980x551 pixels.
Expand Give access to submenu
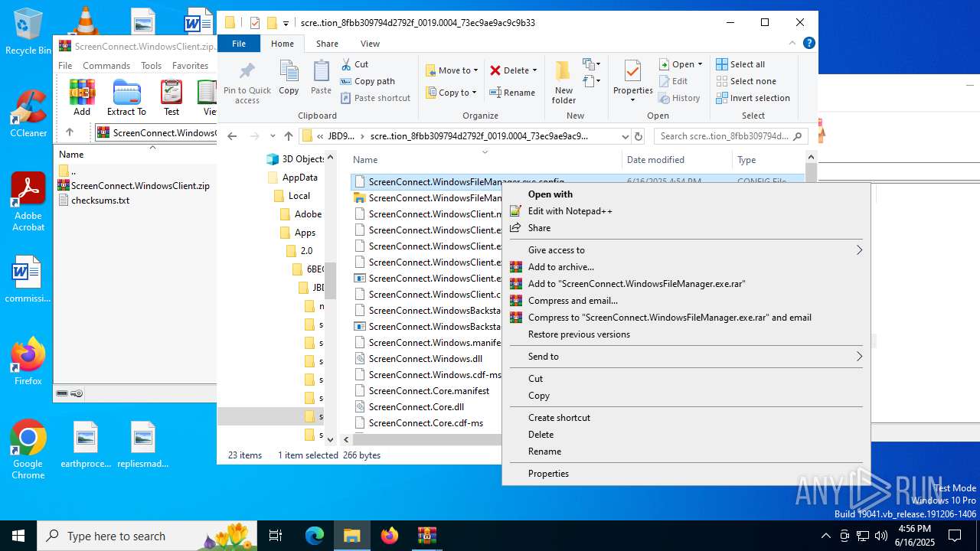point(859,250)
